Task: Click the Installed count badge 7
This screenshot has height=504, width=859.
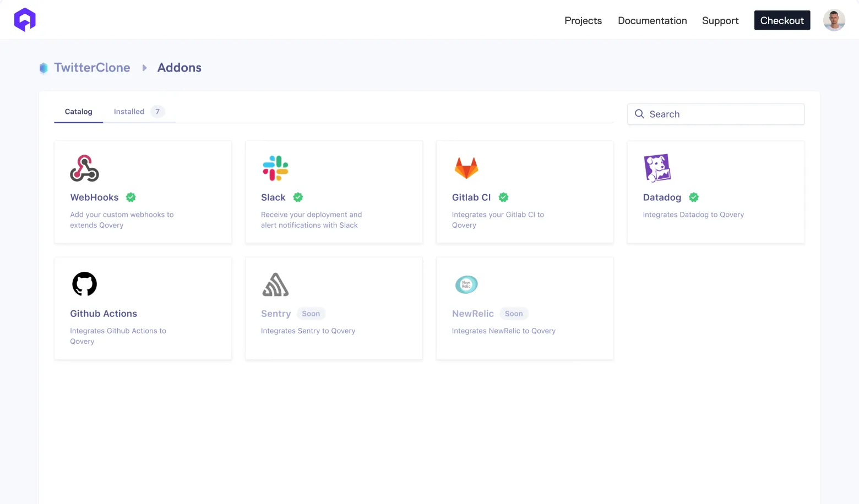Action: point(157,112)
